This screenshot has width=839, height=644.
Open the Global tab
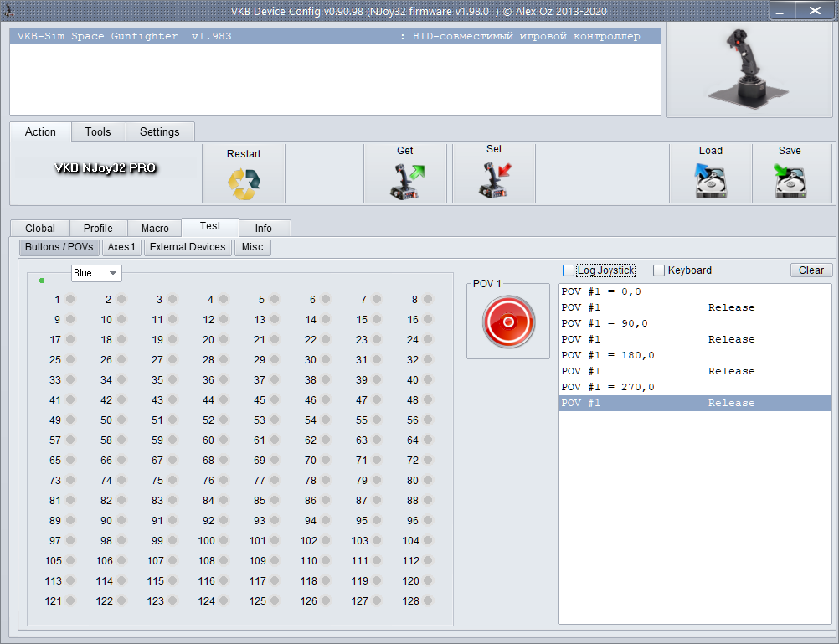pyautogui.click(x=40, y=228)
